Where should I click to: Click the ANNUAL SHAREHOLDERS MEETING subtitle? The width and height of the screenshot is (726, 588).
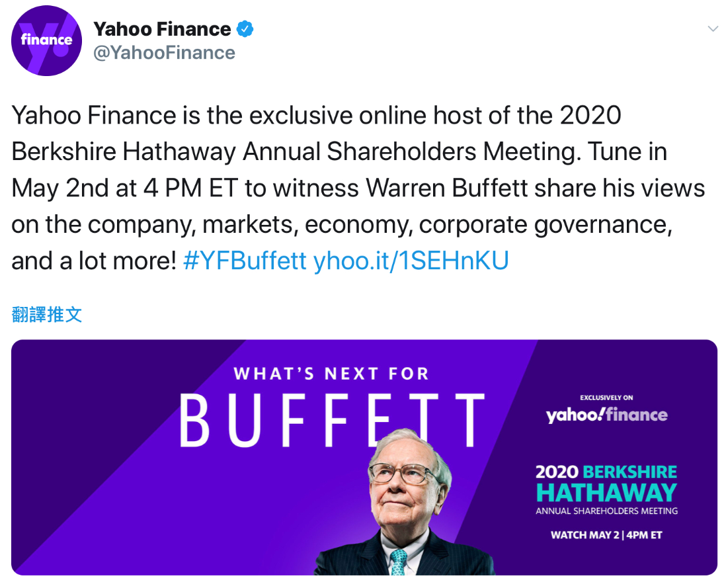tap(606, 511)
